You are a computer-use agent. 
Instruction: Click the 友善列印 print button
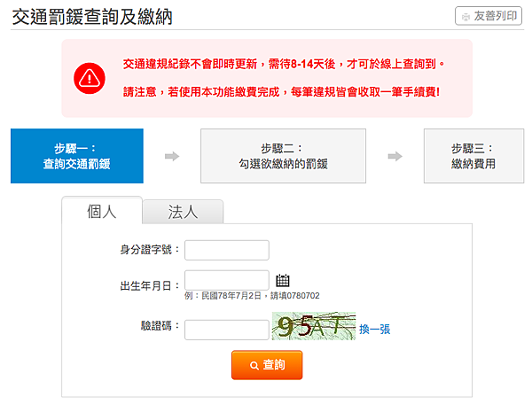(x=489, y=16)
